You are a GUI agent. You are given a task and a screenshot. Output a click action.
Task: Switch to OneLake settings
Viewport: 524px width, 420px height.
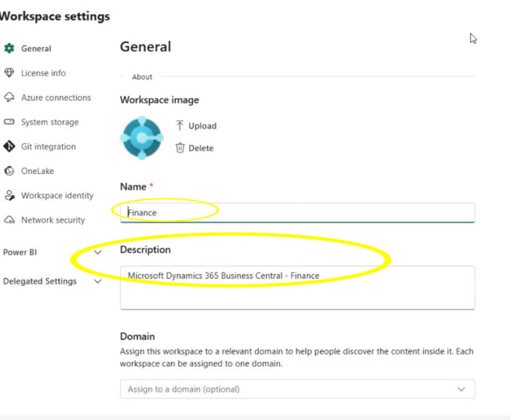[38, 171]
